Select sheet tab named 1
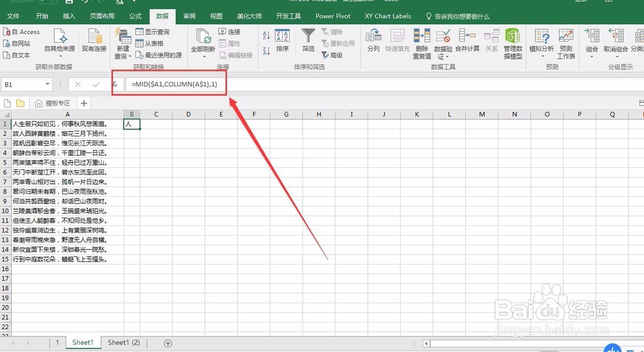Viewport: 644px width, 352px height. (x=57, y=342)
